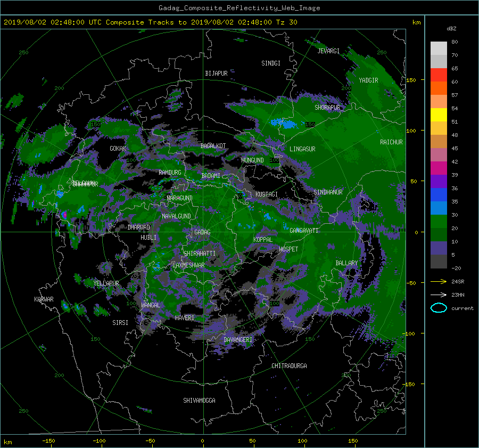Click the GANGAVATI label
479x448 pixels.
(304, 231)
